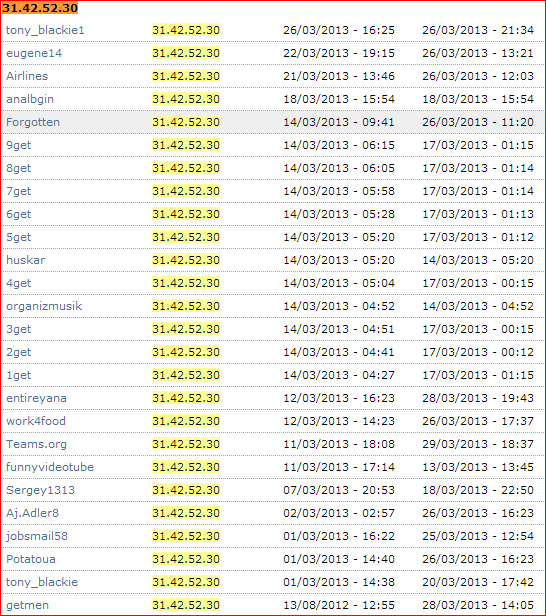Select the Forgotten user in highlighted row
The image size is (546, 616).
(x=33, y=122)
